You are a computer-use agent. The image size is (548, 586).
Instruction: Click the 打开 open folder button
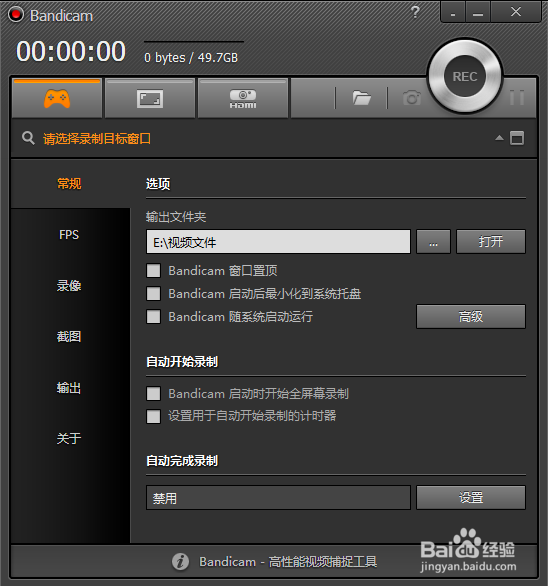coord(491,242)
